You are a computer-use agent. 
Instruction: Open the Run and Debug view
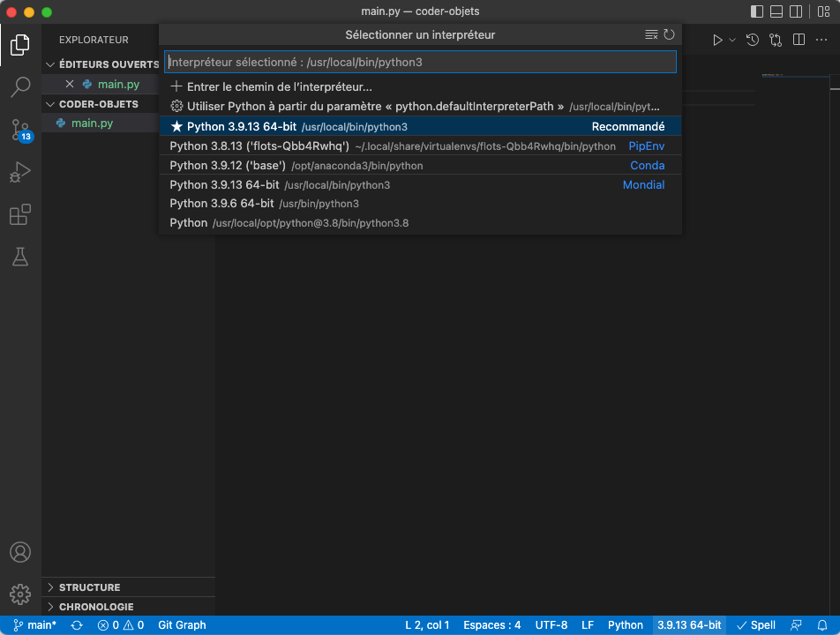[20, 172]
